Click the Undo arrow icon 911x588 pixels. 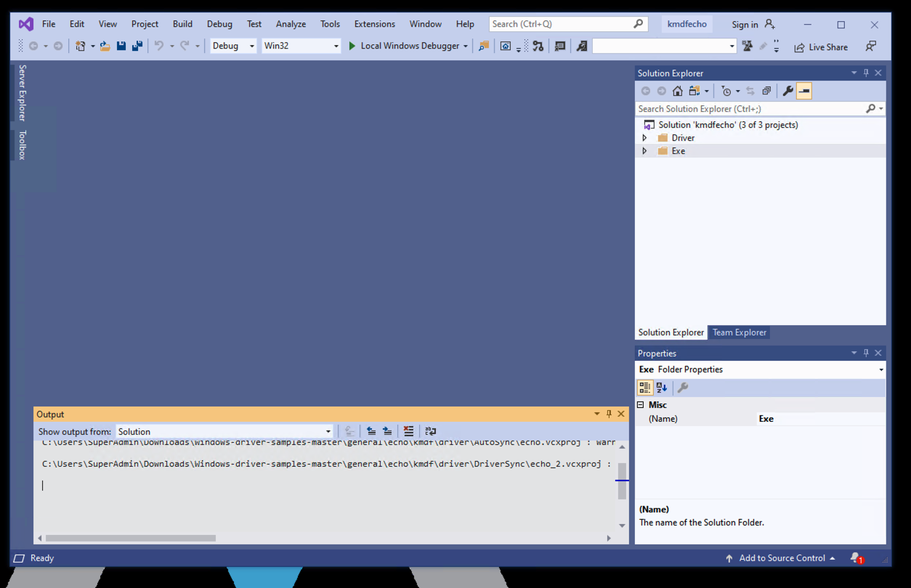click(x=159, y=46)
